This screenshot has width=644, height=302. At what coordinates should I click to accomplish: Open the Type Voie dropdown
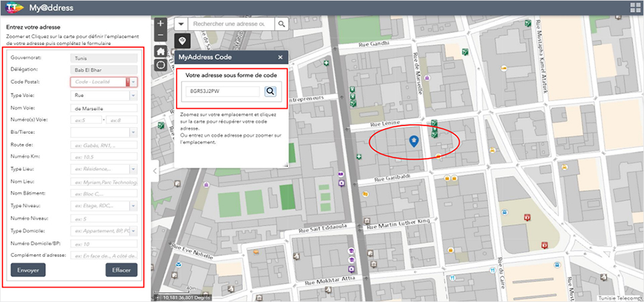(x=134, y=95)
